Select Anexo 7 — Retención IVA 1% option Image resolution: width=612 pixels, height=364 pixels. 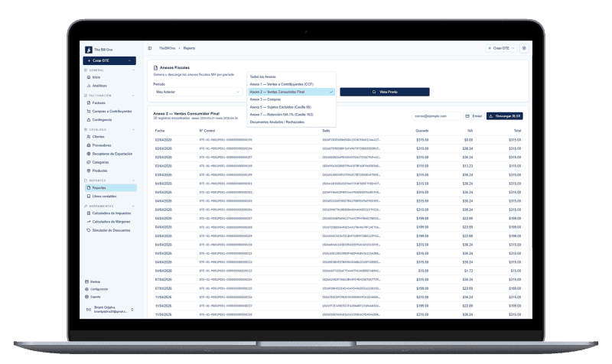(x=291, y=115)
